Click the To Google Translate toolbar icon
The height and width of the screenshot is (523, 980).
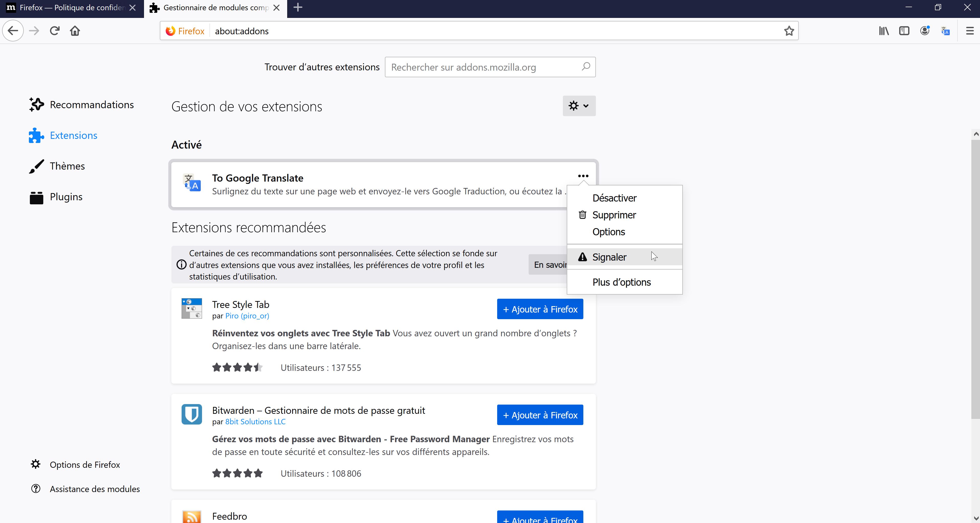tap(945, 31)
